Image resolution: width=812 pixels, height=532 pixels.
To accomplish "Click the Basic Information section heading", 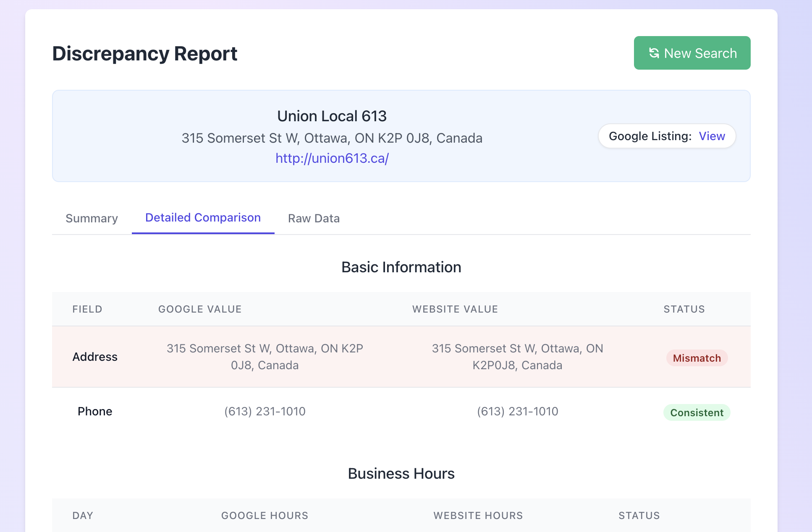I will (401, 267).
